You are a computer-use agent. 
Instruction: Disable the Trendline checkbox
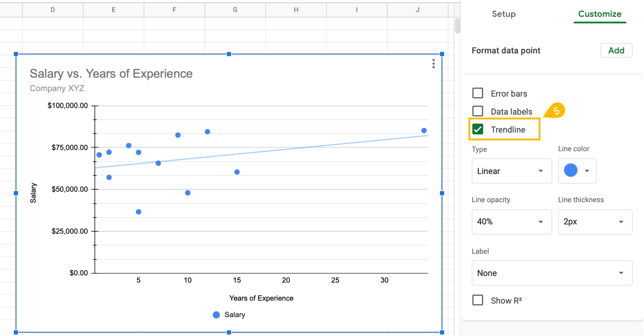pyautogui.click(x=478, y=129)
